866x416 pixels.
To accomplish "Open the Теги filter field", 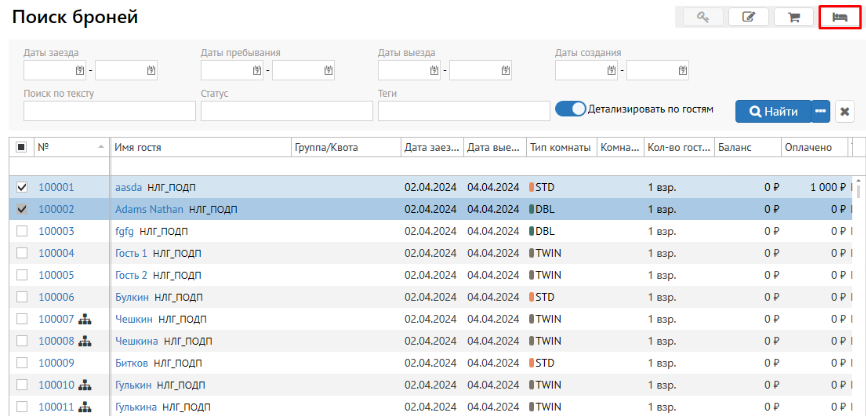I will click(x=463, y=111).
